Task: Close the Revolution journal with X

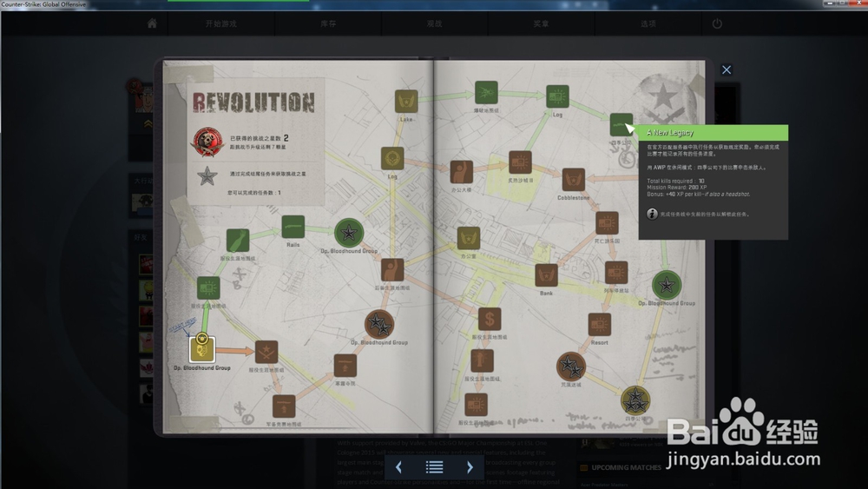Action: point(727,69)
